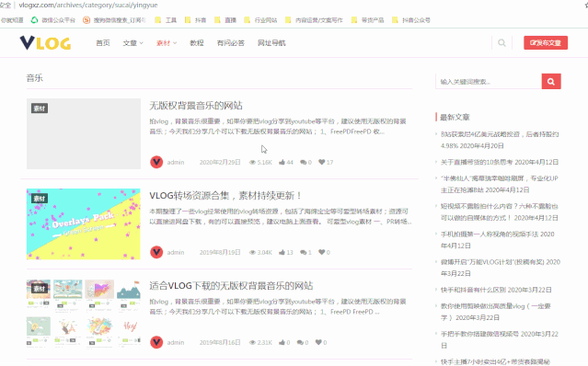Open the 微信公众平台 bookmark

(x=53, y=20)
